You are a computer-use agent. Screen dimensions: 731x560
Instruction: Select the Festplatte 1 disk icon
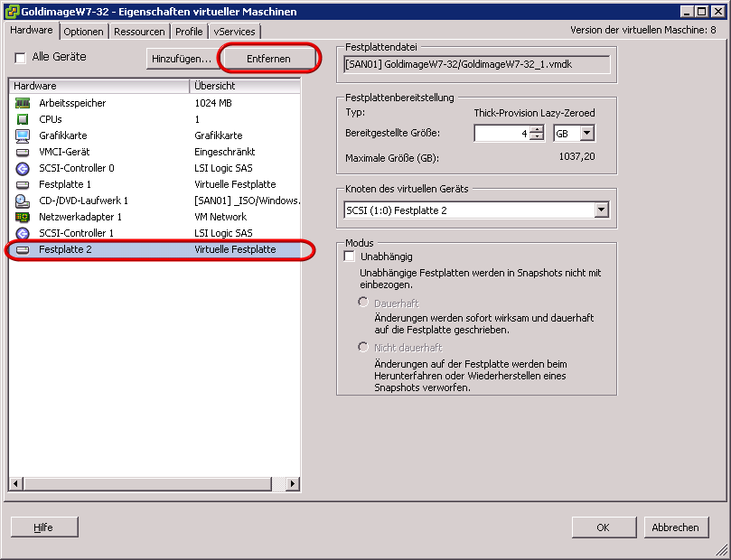click(x=23, y=184)
